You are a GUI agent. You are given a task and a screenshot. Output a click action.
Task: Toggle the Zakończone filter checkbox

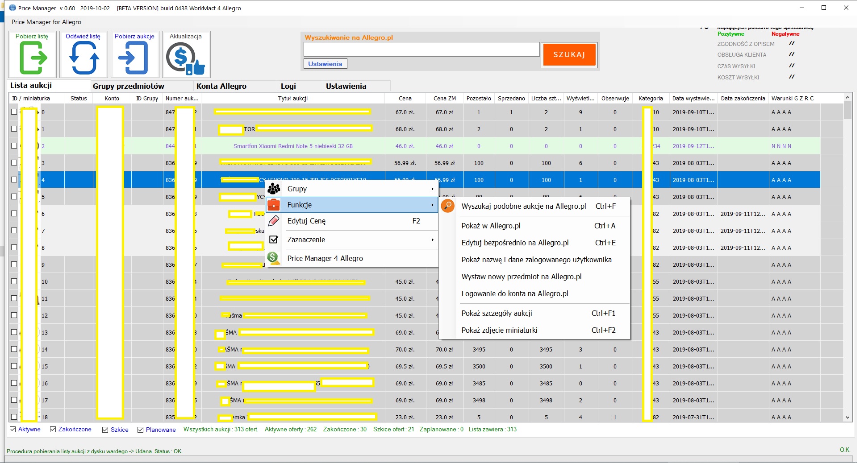point(53,429)
